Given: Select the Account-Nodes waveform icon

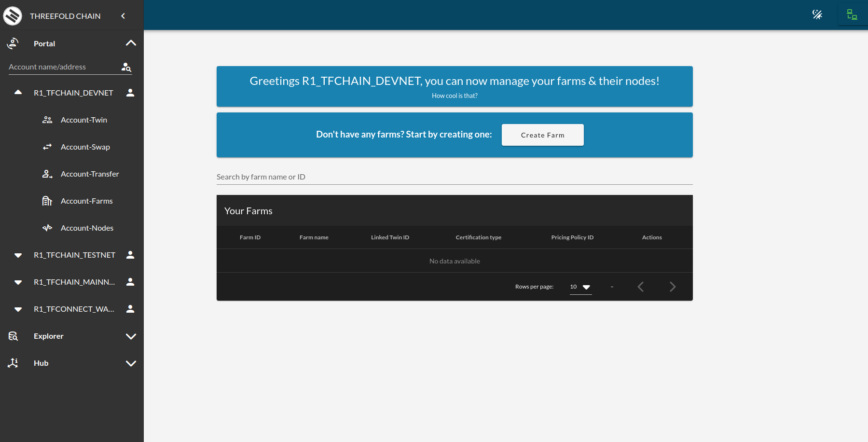Looking at the screenshot, I should [x=47, y=228].
